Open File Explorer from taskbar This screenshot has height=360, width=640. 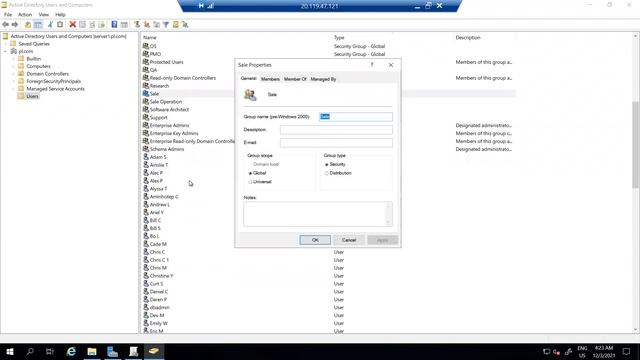pyautogui.click(x=92, y=351)
